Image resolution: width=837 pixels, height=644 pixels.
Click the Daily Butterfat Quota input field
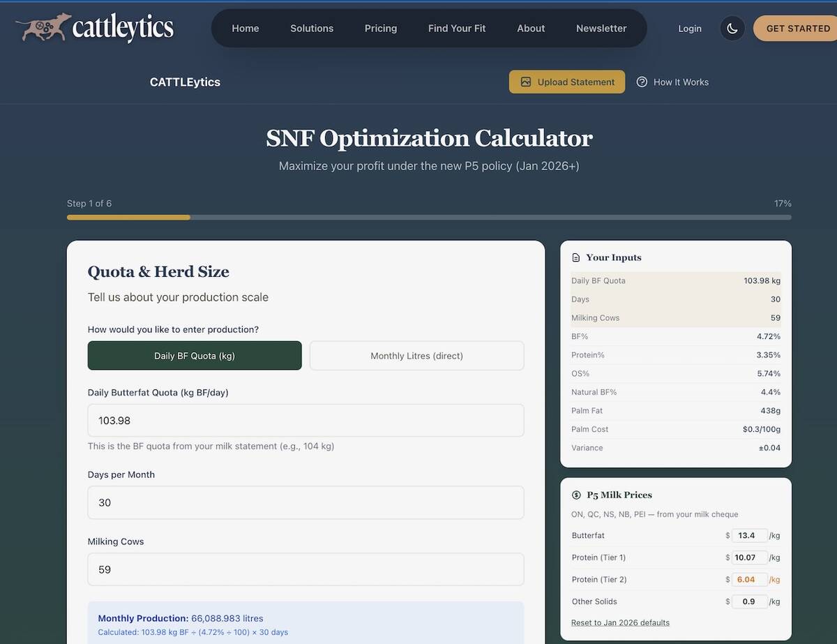click(306, 420)
